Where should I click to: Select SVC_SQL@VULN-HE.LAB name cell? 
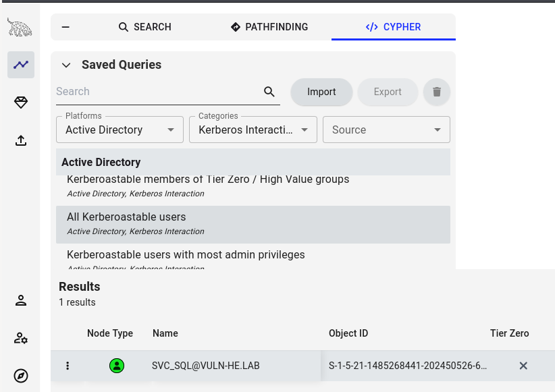click(206, 366)
